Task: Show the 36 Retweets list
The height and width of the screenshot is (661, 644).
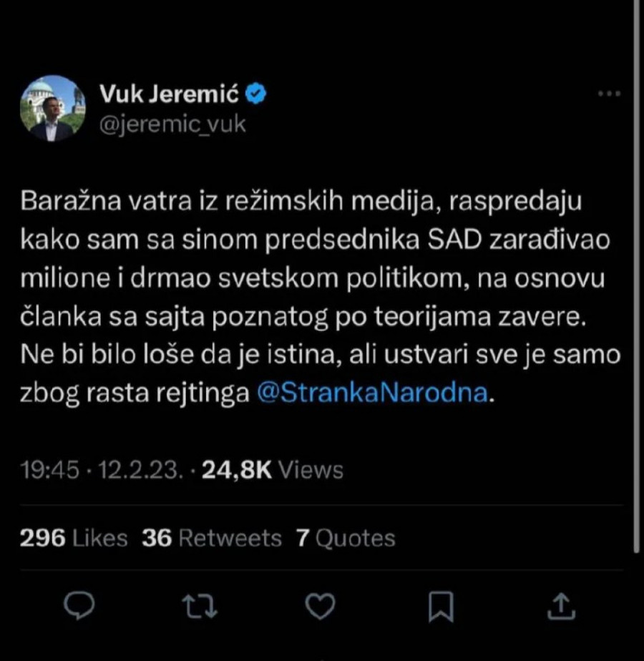Action: (212, 537)
